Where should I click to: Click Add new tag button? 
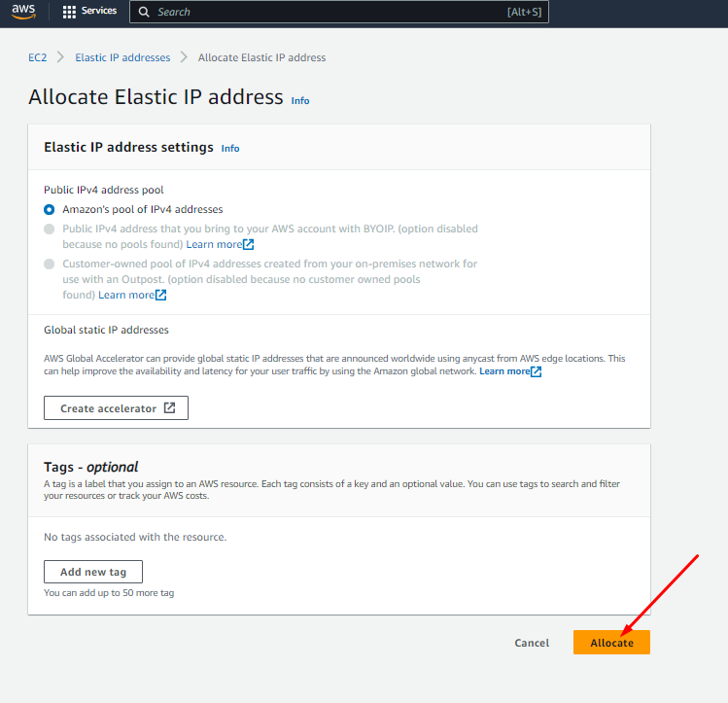[93, 572]
